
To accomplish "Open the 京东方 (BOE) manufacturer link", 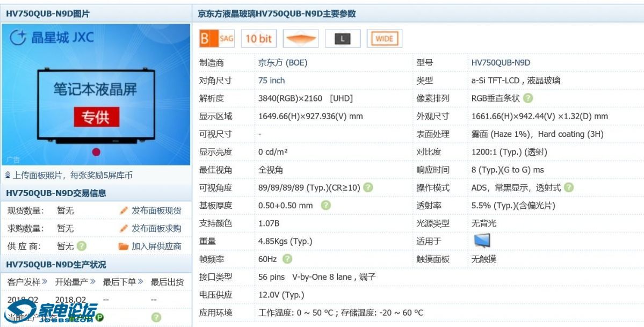I will (283, 62).
